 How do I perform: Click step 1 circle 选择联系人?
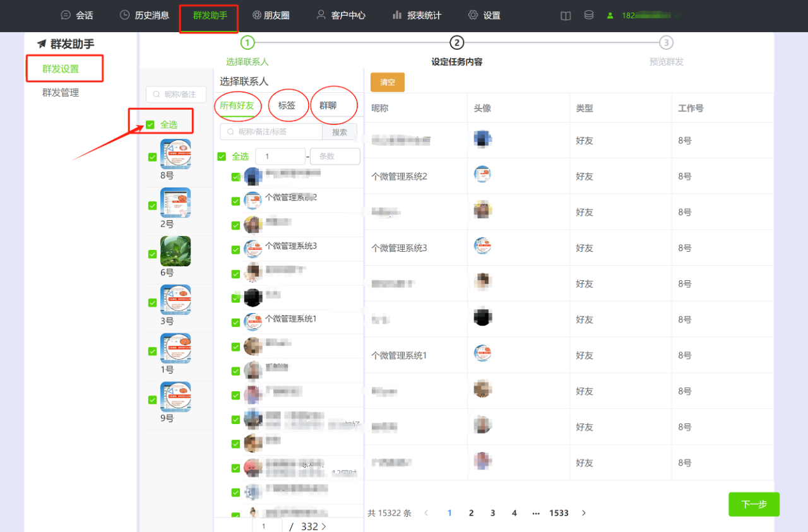[247, 42]
